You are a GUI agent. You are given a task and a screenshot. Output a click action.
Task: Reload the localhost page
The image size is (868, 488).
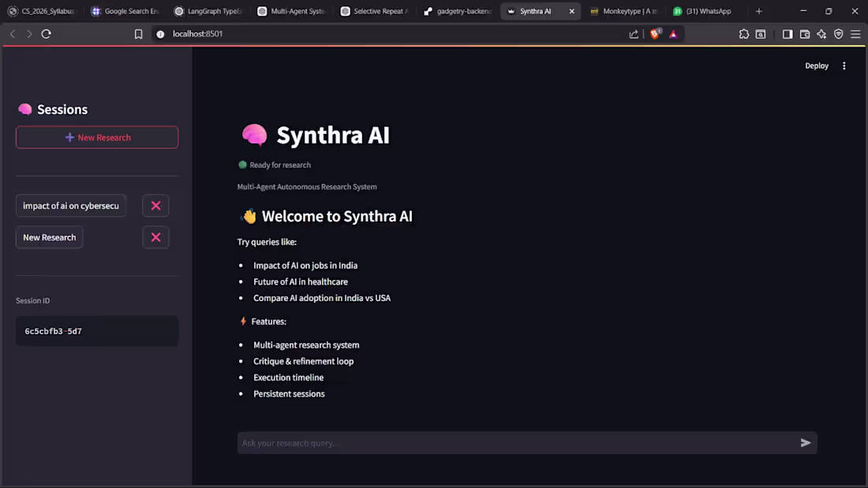(x=47, y=34)
